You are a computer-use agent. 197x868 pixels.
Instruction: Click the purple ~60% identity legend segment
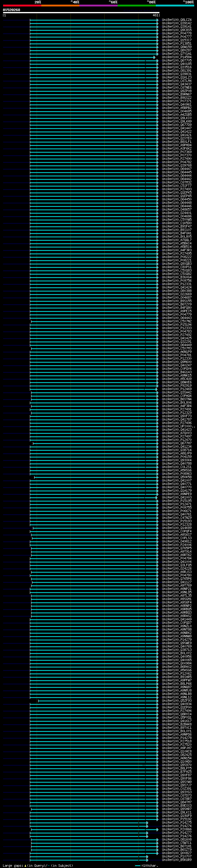point(99,6)
